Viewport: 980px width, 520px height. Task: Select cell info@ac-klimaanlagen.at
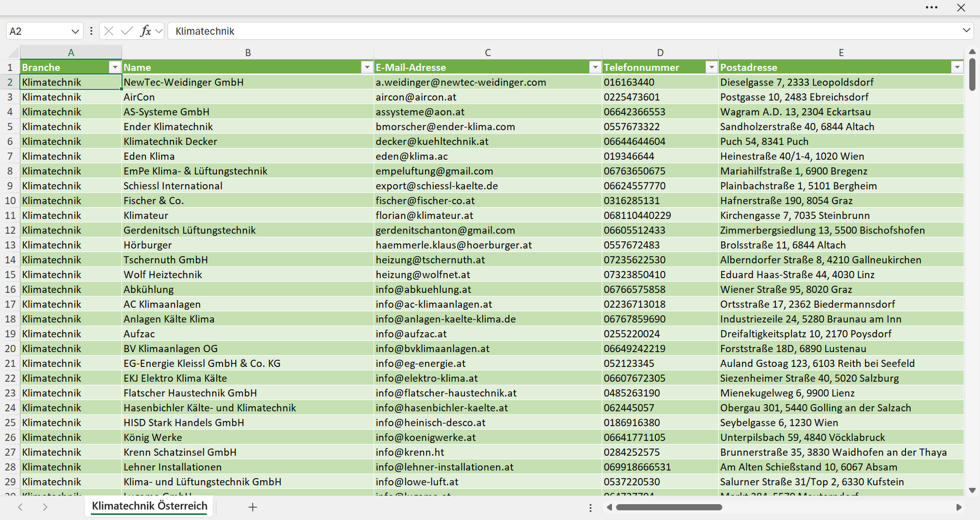point(488,304)
